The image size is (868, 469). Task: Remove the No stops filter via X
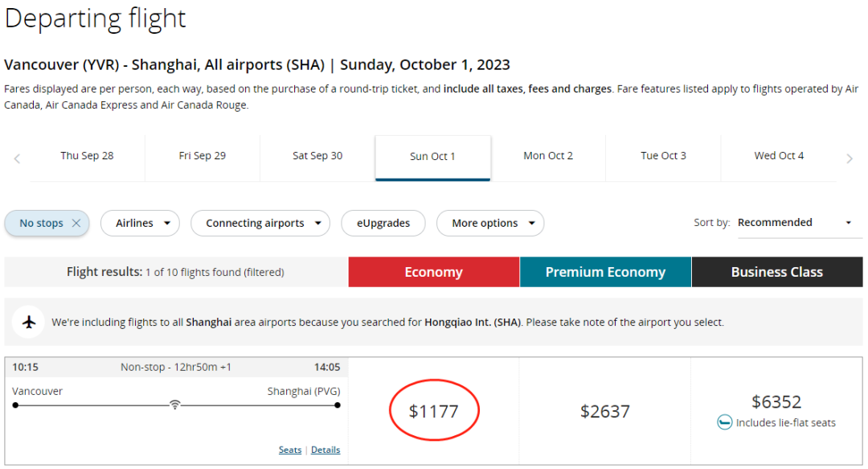tap(76, 223)
